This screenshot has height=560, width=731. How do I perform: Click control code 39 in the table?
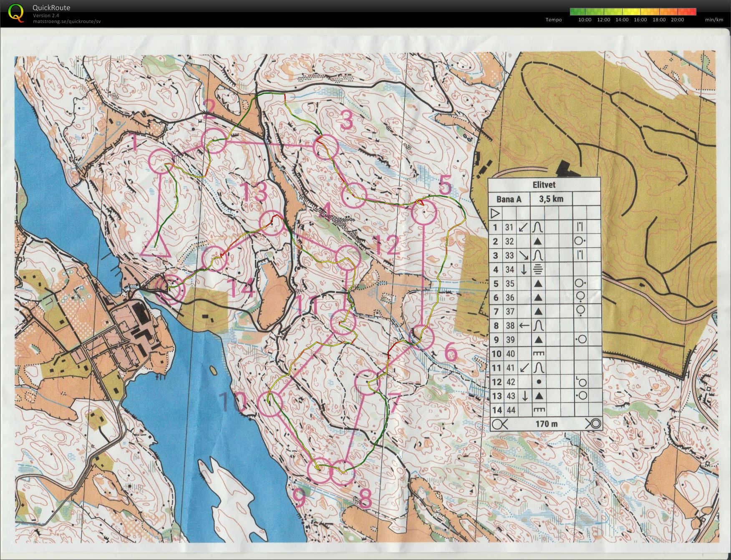[x=509, y=340]
